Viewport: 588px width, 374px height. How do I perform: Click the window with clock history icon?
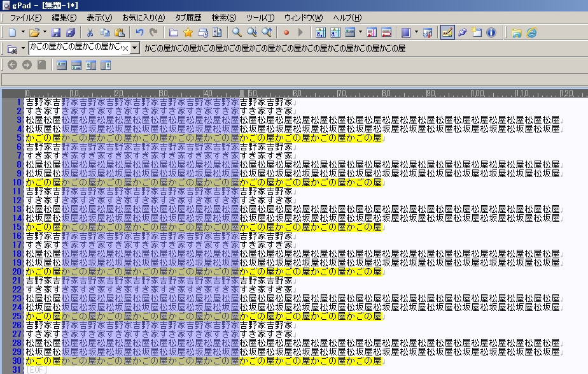click(x=202, y=32)
